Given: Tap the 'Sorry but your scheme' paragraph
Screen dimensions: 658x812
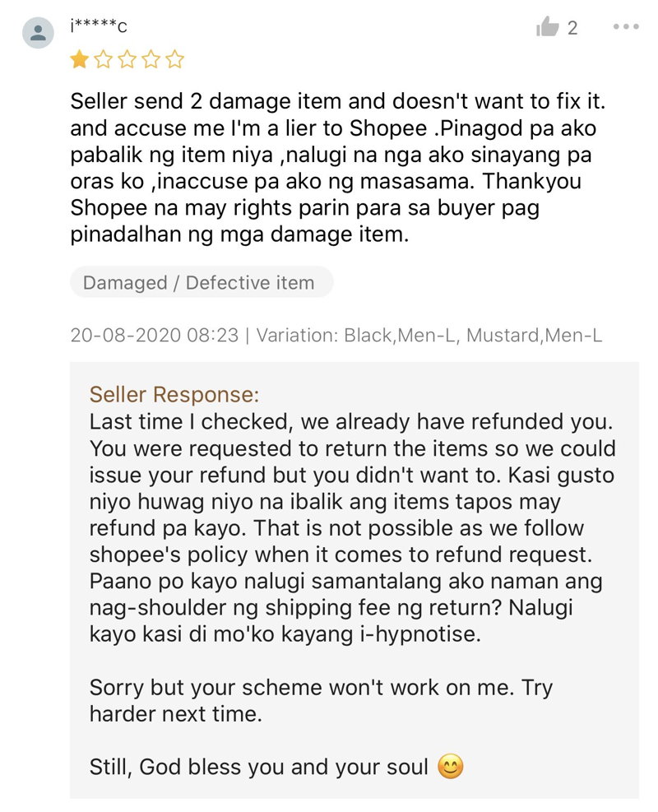Looking at the screenshot, I should pyautogui.click(x=321, y=701).
